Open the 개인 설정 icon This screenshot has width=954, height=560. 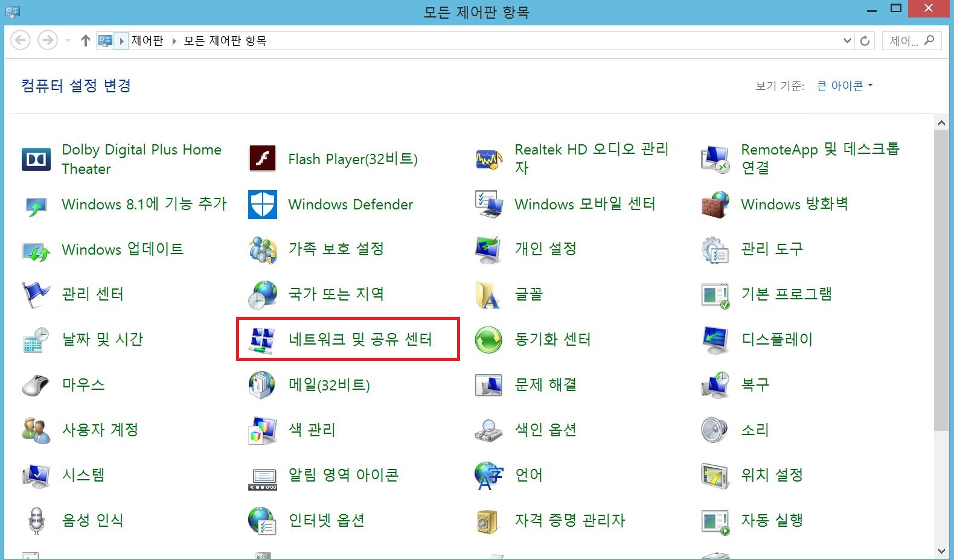[x=488, y=250]
